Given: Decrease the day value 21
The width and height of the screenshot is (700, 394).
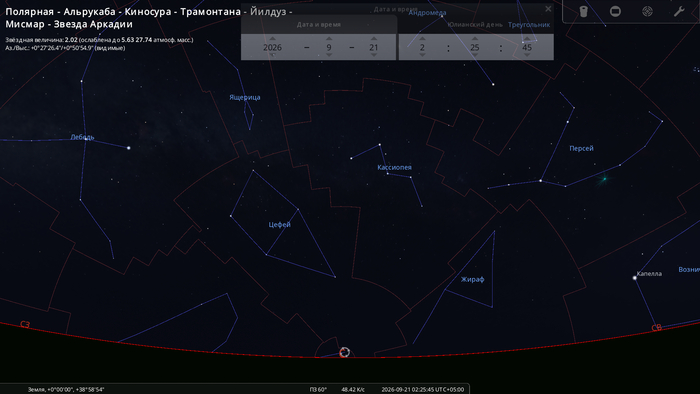Looking at the screenshot, I should point(374,55).
